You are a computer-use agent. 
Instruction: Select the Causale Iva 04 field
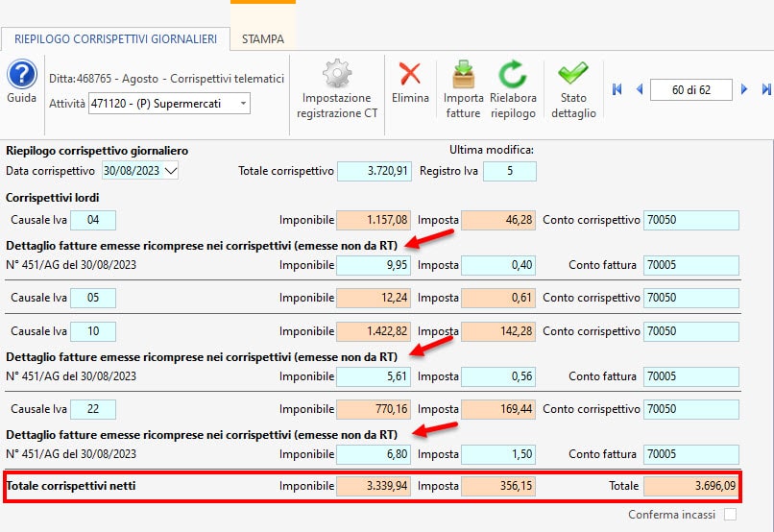pyautogui.click(x=93, y=220)
